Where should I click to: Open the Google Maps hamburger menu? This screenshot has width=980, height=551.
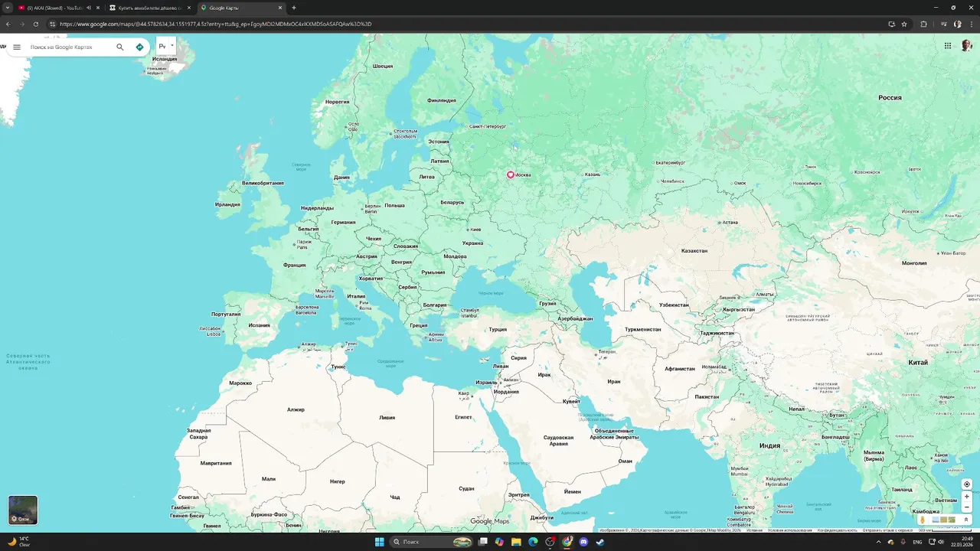click(x=17, y=47)
